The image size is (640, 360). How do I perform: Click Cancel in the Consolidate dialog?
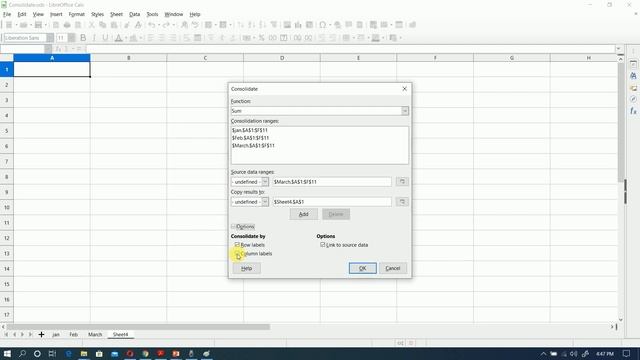(x=393, y=268)
